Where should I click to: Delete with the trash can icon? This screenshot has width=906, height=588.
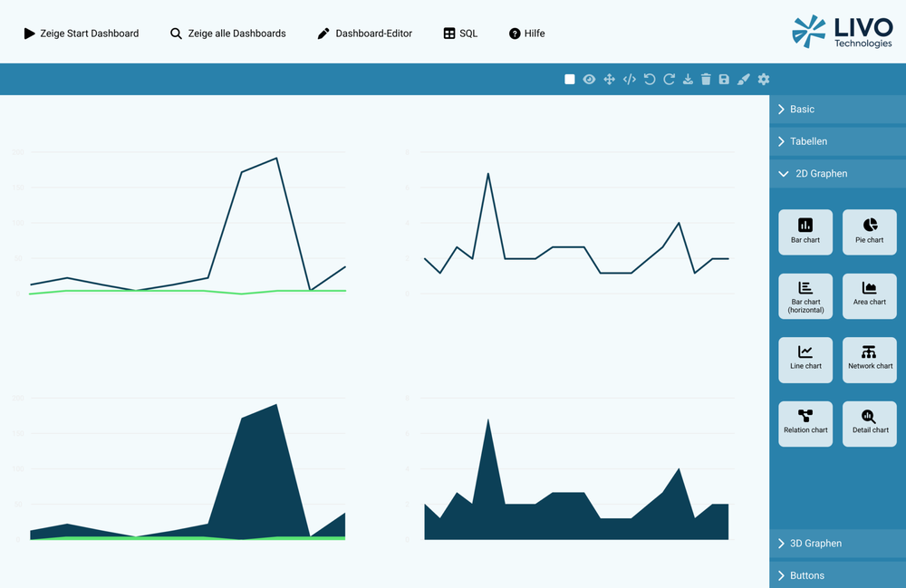pyautogui.click(x=706, y=79)
